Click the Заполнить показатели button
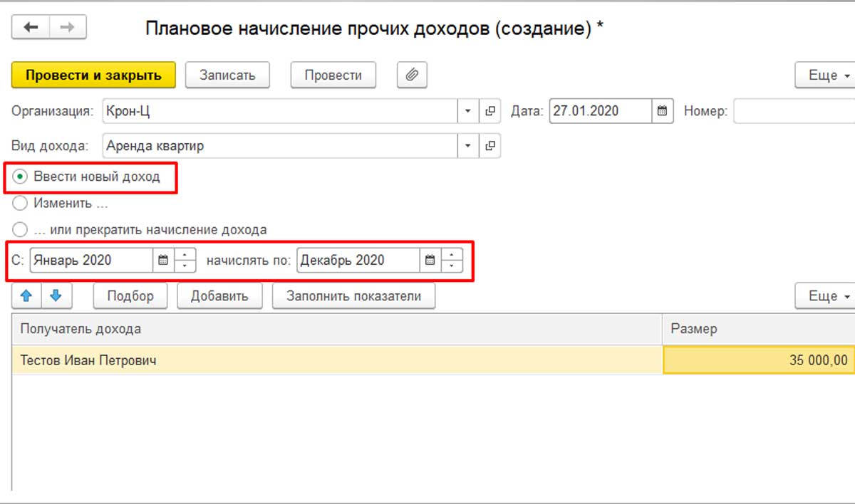This screenshot has width=855, height=504. point(353,296)
